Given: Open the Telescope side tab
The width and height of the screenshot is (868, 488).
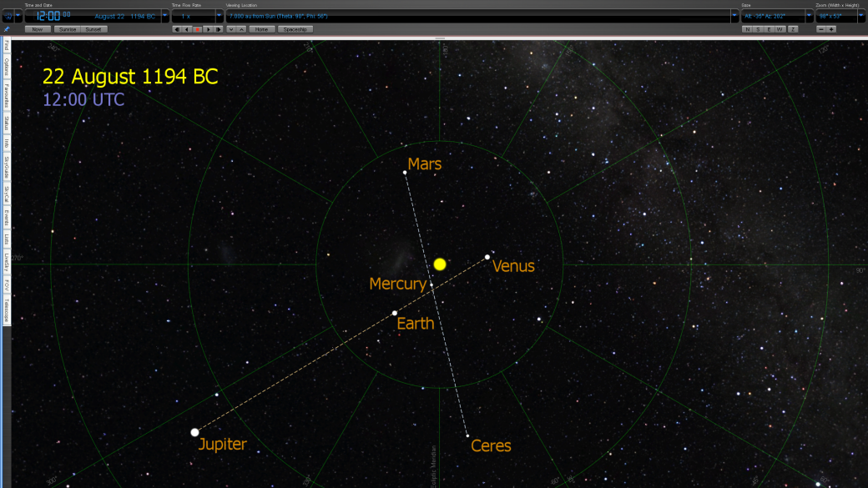Looking at the screenshot, I should (x=7, y=310).
